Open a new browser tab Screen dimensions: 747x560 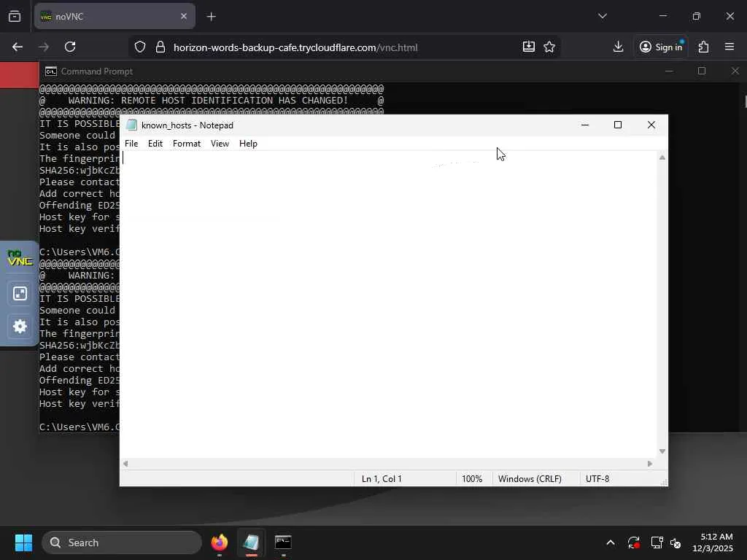(x=211, y=17)
